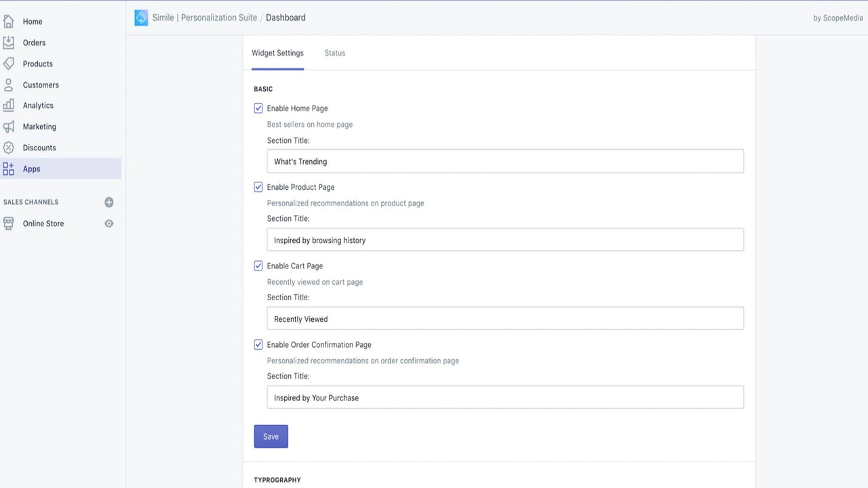Select the Orders icon in the sidebar
This screenshot has width=868, height=488.
tap(9, 42)
